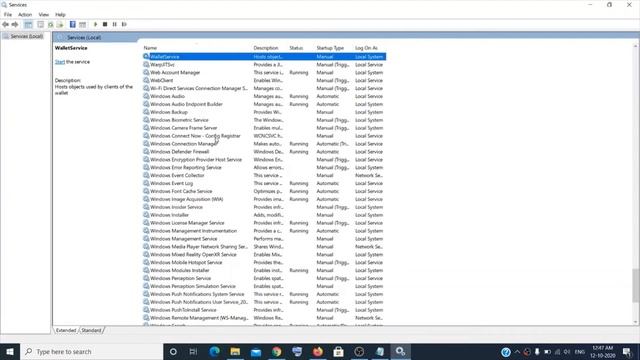640x360 pixels.
Task: Open Microsoft Store from the taskbar
Action: pos(338,351)
